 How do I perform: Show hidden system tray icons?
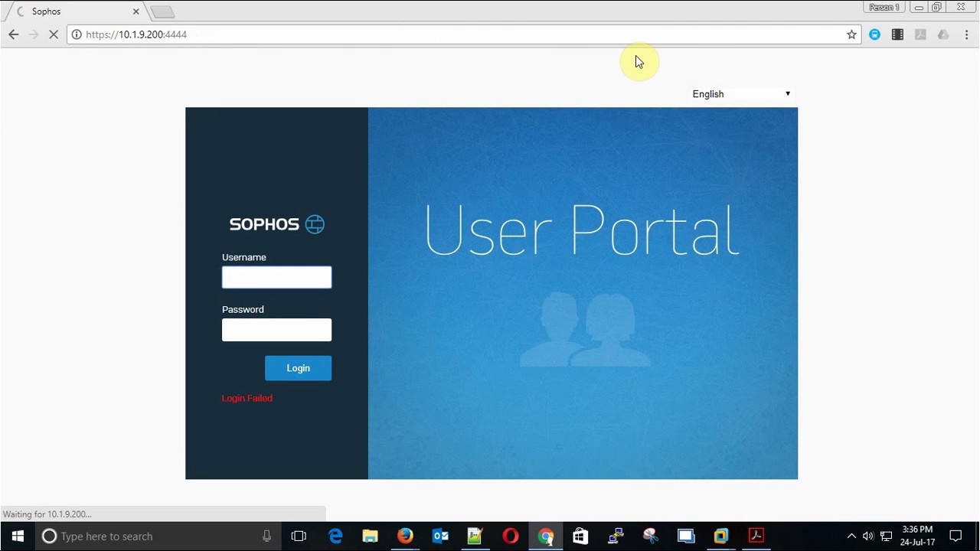(x=851, y=536)
